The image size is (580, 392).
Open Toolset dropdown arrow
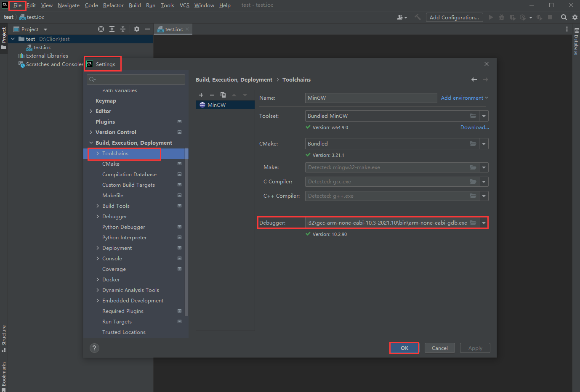484,116
